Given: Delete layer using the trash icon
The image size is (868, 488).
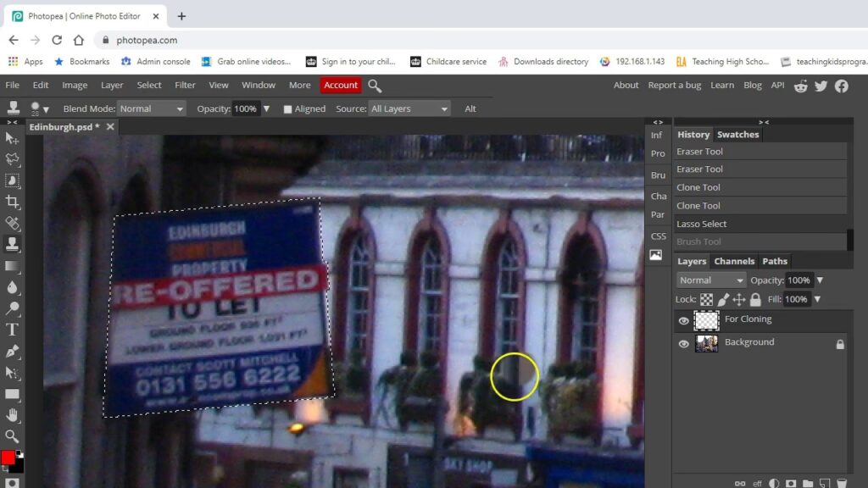Looking at the screenshot, I should [842, 483].
